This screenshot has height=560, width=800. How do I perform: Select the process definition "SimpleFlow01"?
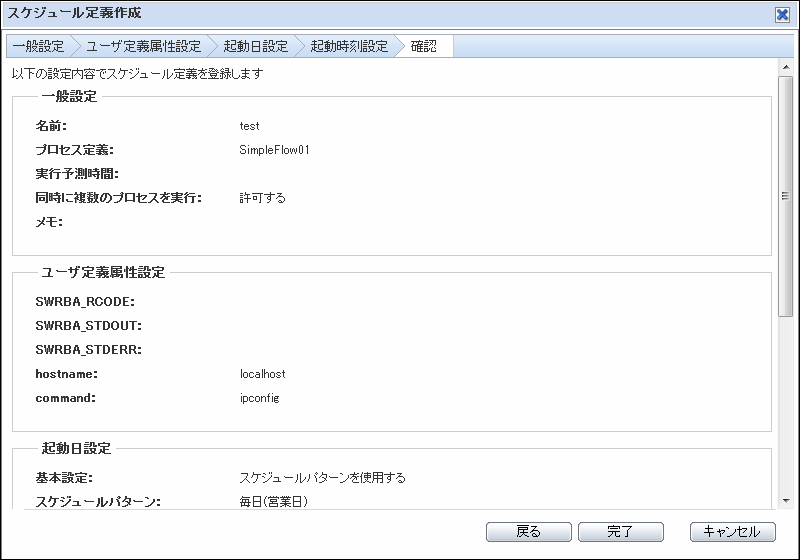coord(274,150)
